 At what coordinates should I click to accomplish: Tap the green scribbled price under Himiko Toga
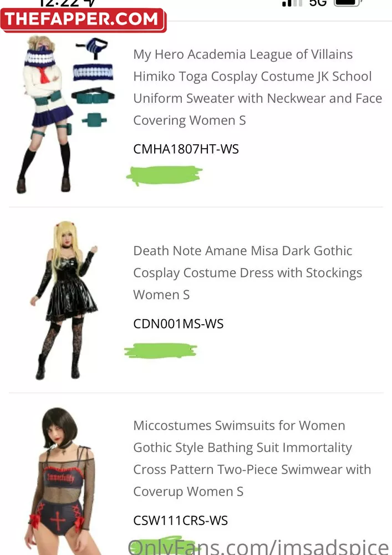(x=164, y=175)
